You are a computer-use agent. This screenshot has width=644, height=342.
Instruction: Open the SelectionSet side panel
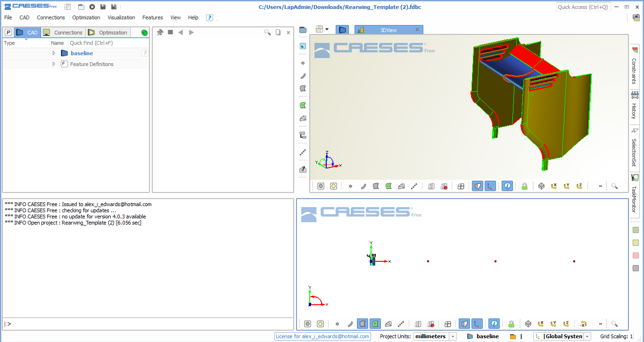[635, 148]
